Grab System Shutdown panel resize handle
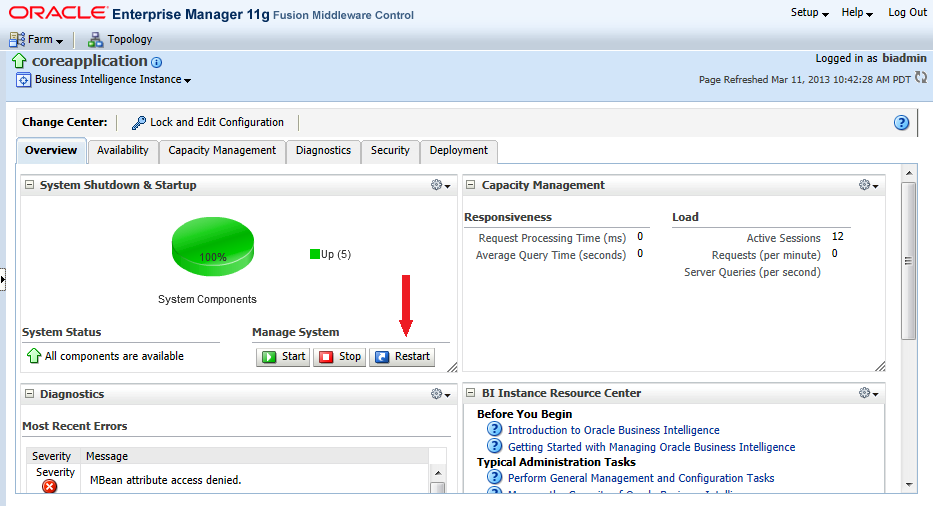The width and height of the screenshot is (933, 506). click(x=452, y=367)
